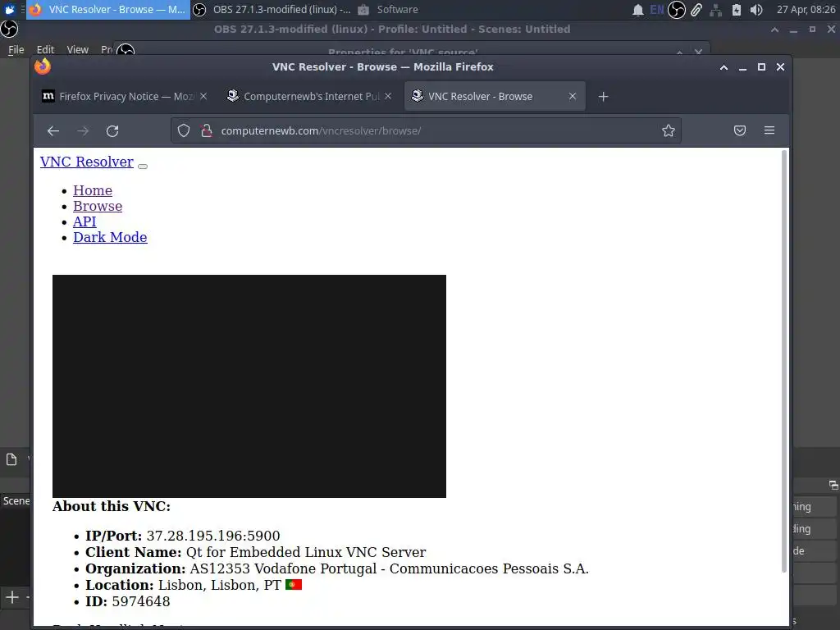Reload the VNC Resolver page
This screenshot has width=840, height=630.
coord(112,130)
